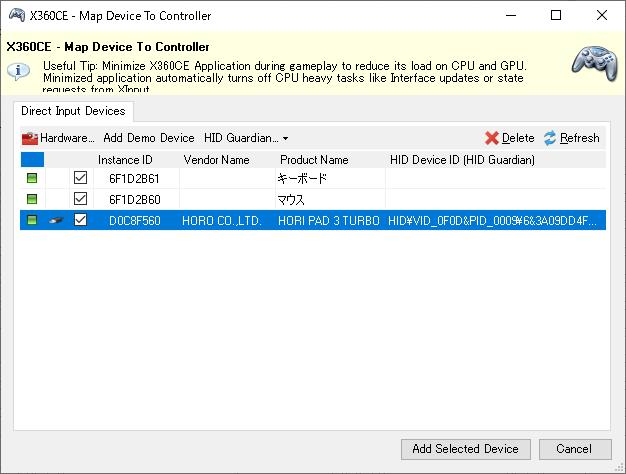
Task: Click the blue header selector square
Action: coord(32,159)
